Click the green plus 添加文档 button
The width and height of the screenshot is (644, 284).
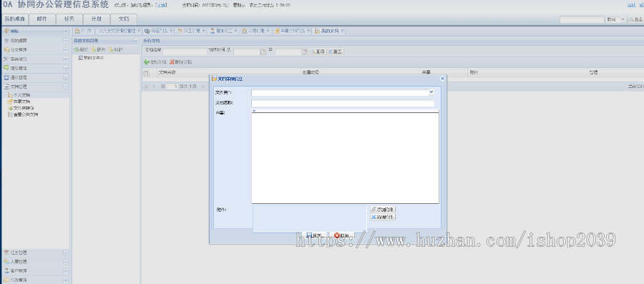coord(155,62)
